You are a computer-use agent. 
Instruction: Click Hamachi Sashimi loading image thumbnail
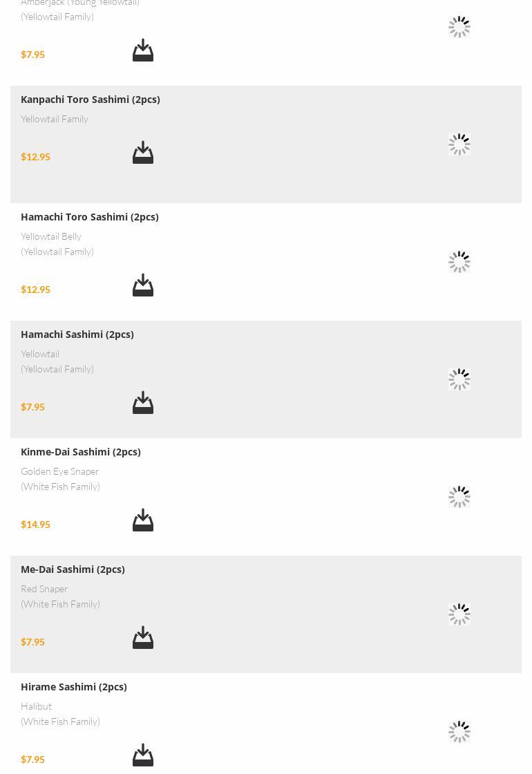pos(459,379)
